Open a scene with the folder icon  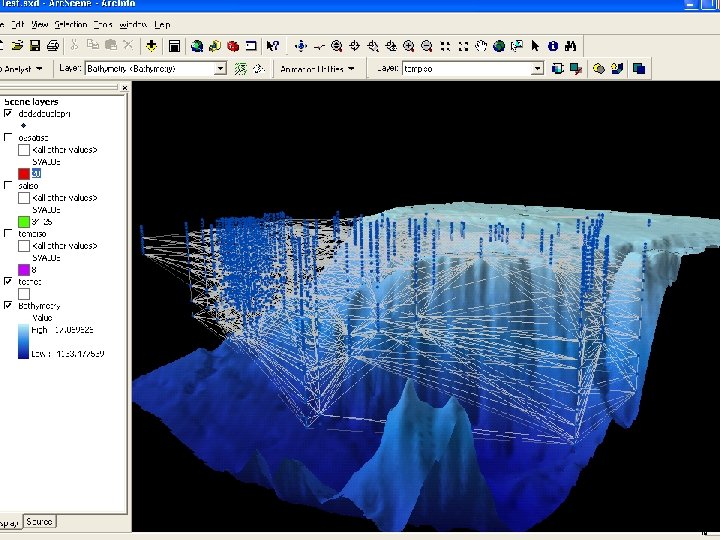tap(17, 45)
